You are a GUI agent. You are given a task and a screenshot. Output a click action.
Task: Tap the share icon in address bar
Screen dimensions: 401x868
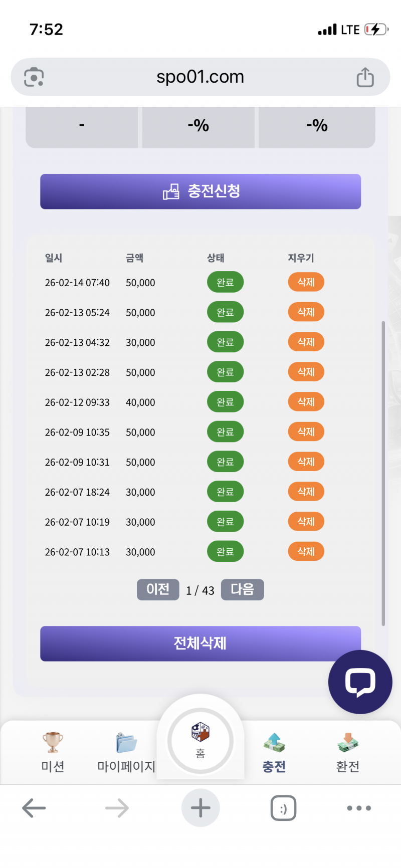pyautogui.click(x=365, y=77)
